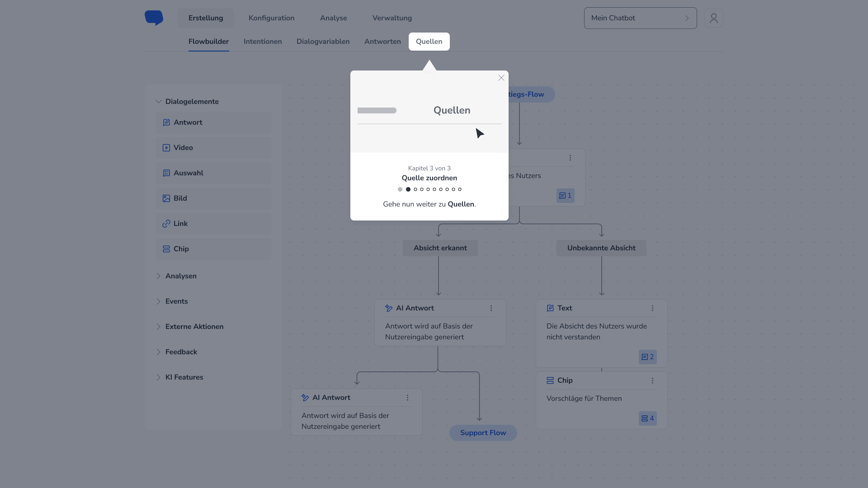Open three-dot menu on Chip node
Viewport: 868px width, 488px height.
pos(652,380)
